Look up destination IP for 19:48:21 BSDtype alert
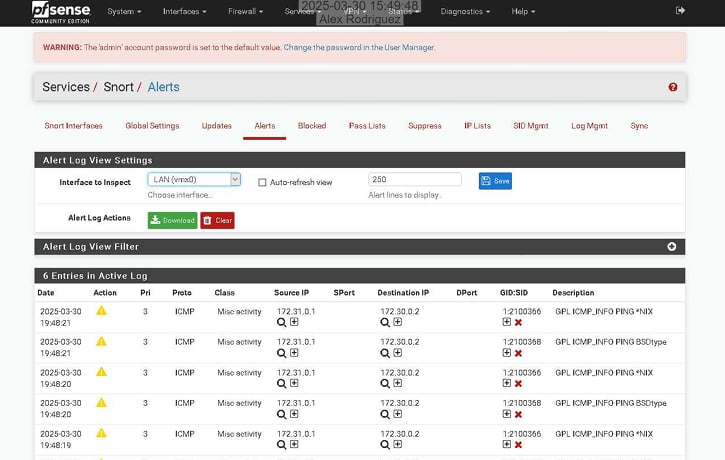Image resolution: width=725 pixels, height=460 pixels. click(x=385, y=353)
